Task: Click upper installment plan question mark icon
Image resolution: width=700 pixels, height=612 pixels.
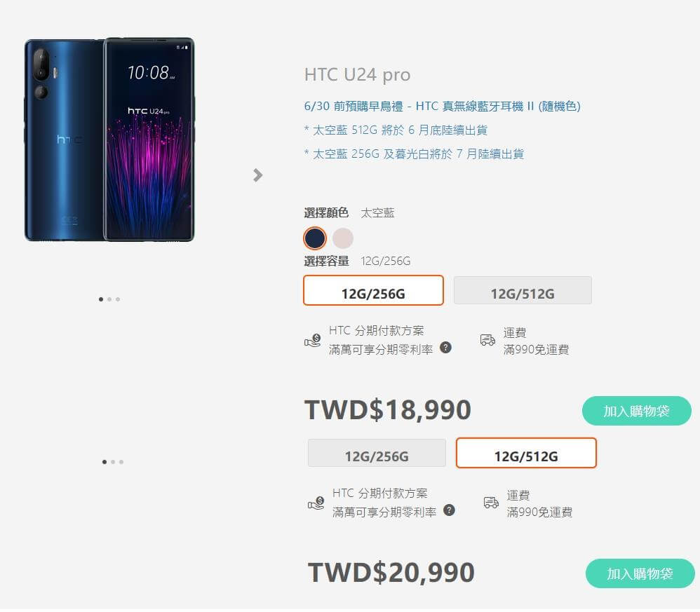Action: coord(445,348)
